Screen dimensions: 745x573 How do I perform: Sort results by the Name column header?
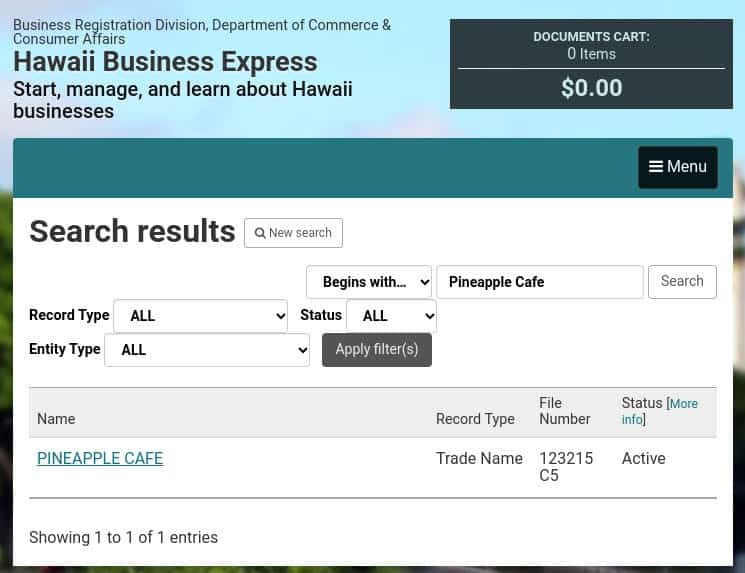[56, 419]
